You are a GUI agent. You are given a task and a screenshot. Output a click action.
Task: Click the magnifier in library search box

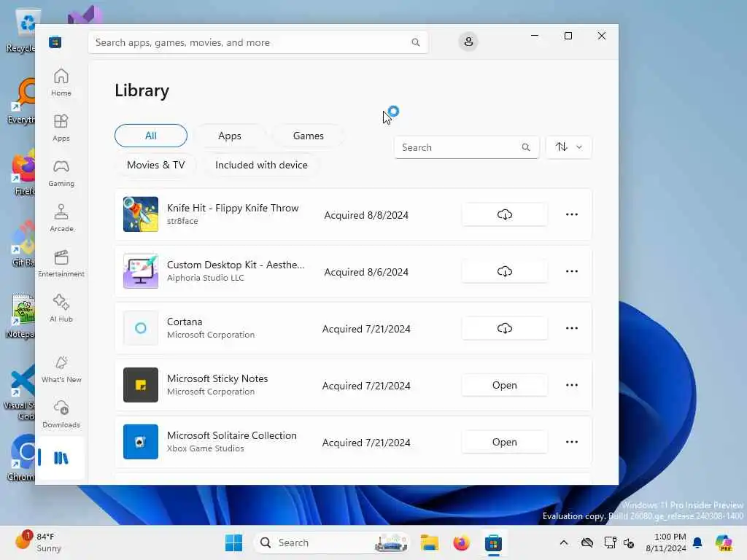tap(525, 147)
